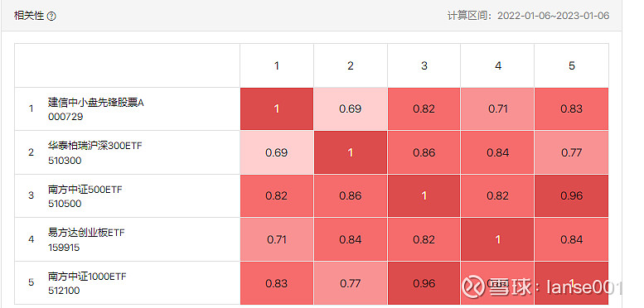
Task: Click the diagonal cell with 1 in row 2
Action: 351,152
